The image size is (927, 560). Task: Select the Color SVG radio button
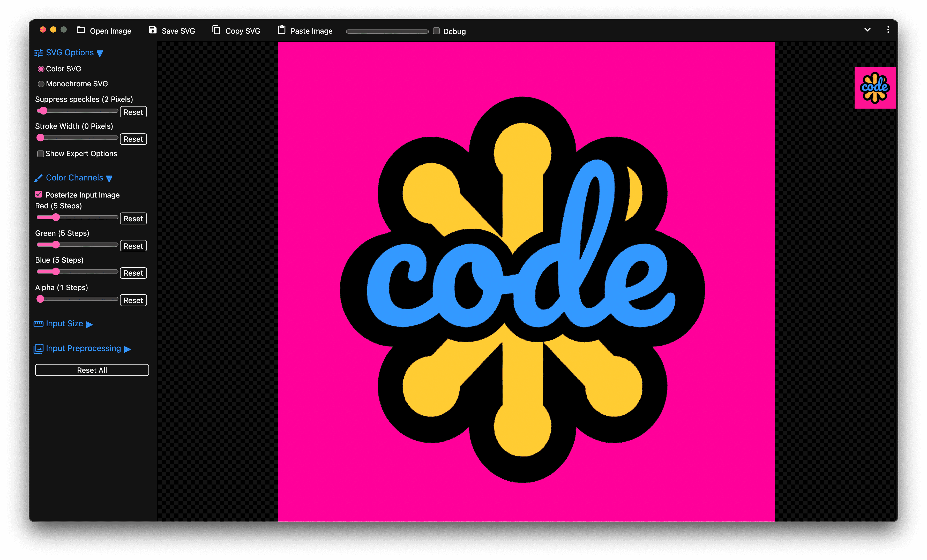[42, 68]
